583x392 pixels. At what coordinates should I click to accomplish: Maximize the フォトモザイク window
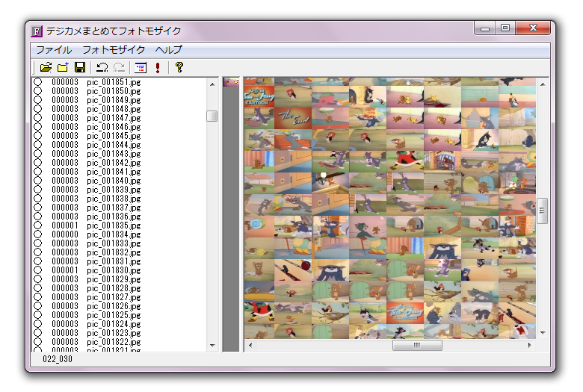(505, 28)
